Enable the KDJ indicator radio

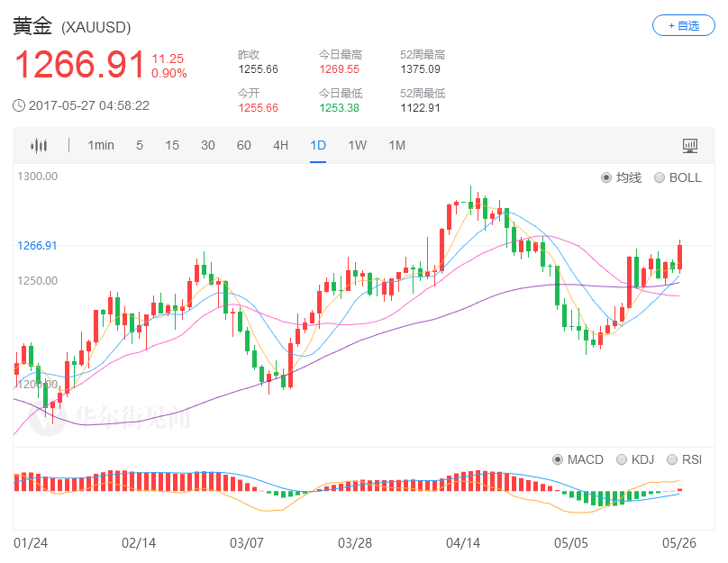[622, 459]
